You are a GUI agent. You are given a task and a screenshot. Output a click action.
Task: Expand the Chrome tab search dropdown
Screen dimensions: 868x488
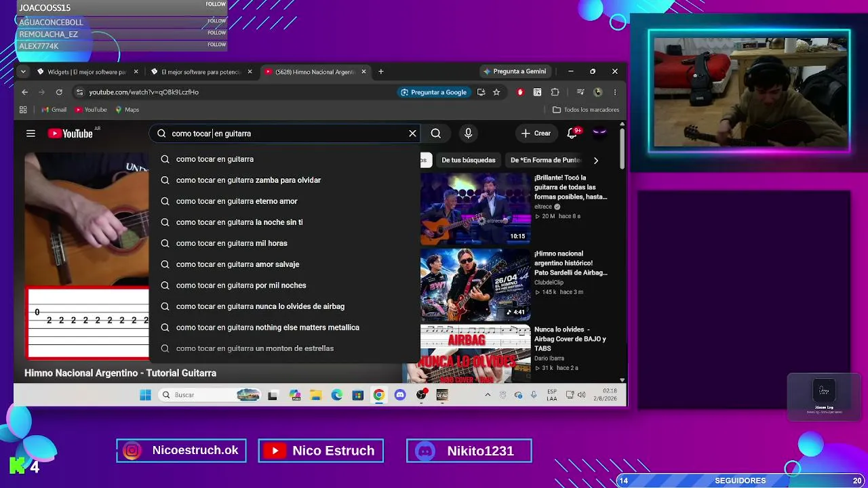tap(23, 71)
